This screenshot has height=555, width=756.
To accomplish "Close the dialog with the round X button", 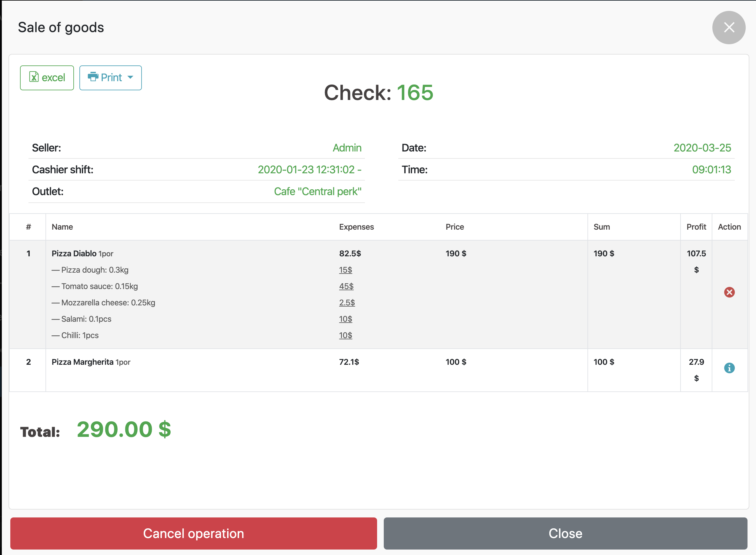I will coord(728,28).
